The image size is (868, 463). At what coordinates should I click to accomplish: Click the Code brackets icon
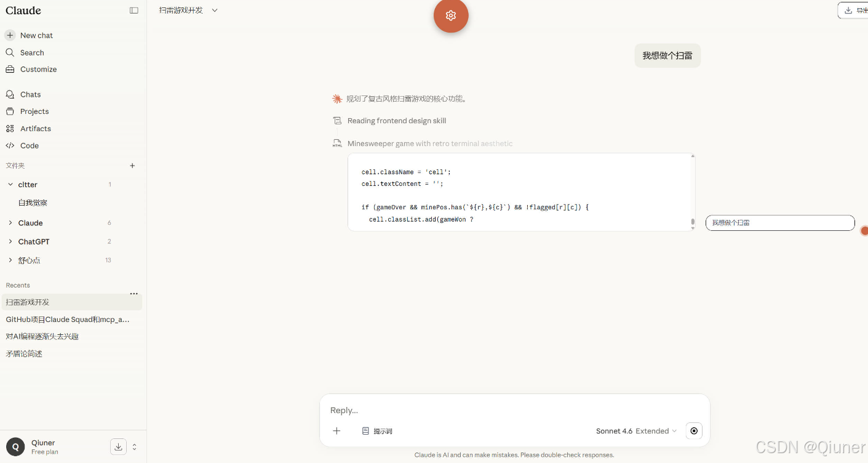(x=10, y=146)
